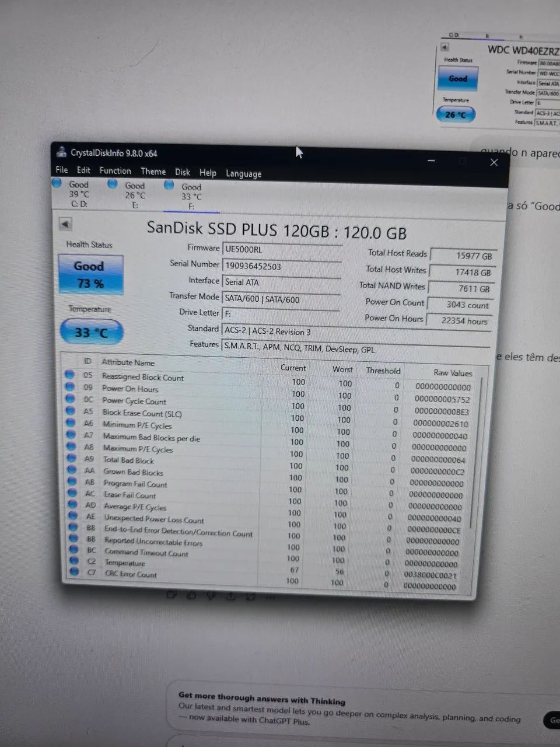Click the 33 °C temperature button
The width and height of the screenshot is (560, 747).
coord(92,333)
